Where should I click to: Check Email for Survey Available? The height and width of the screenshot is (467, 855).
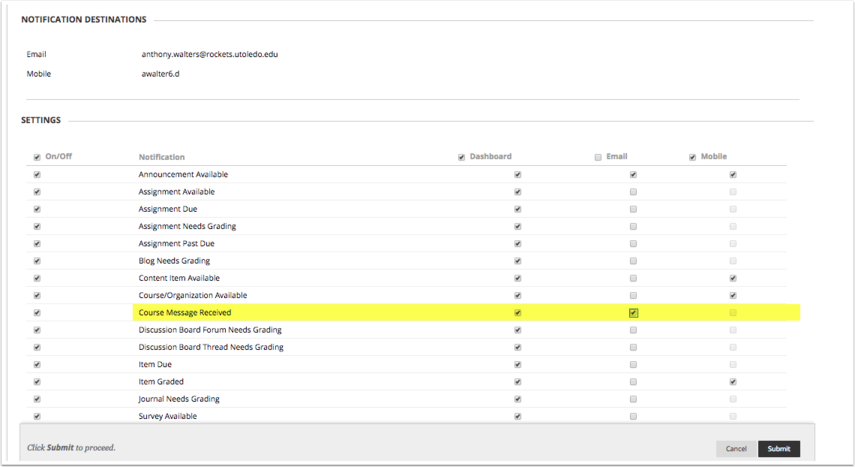pos(633,416)
